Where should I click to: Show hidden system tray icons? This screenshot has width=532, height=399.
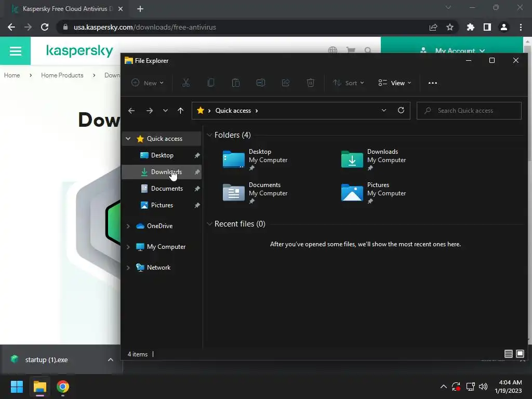point(444,387)
